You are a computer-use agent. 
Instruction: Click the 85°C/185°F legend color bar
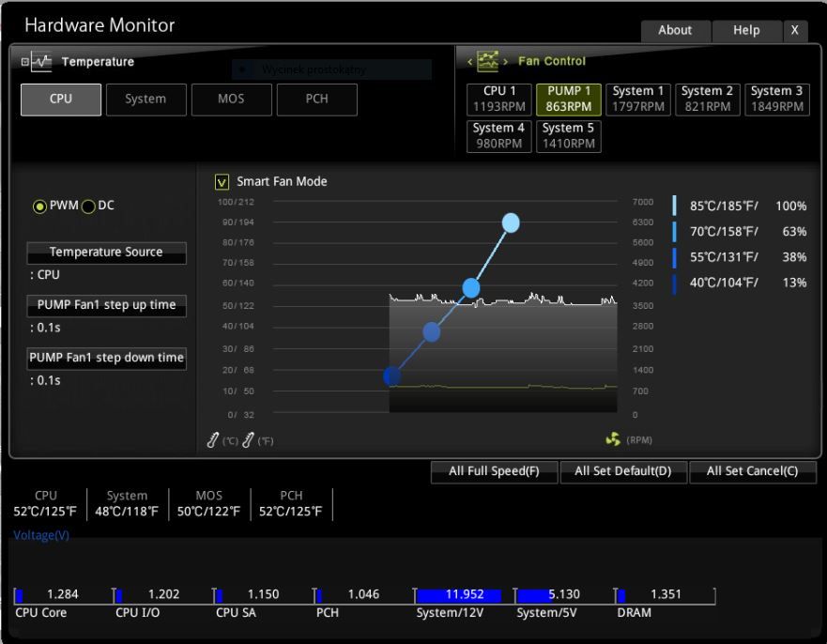pyautogui.click(x=675, y=206)
